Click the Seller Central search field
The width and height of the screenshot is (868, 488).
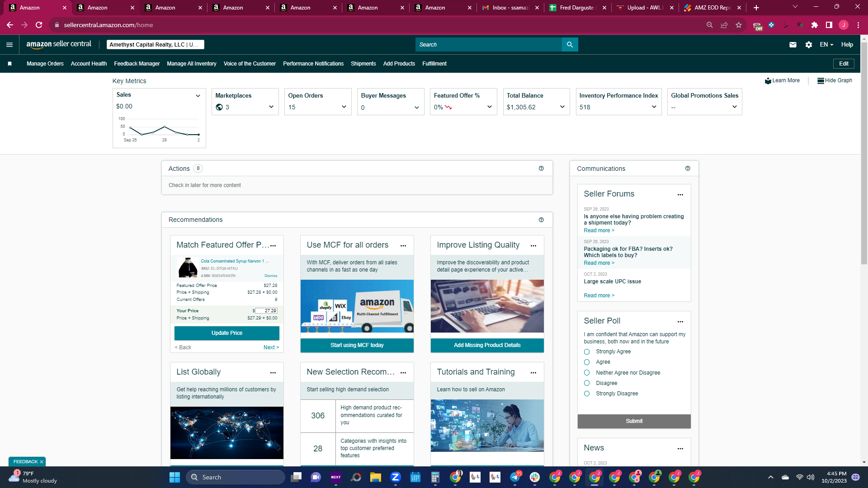pos(488,44)
